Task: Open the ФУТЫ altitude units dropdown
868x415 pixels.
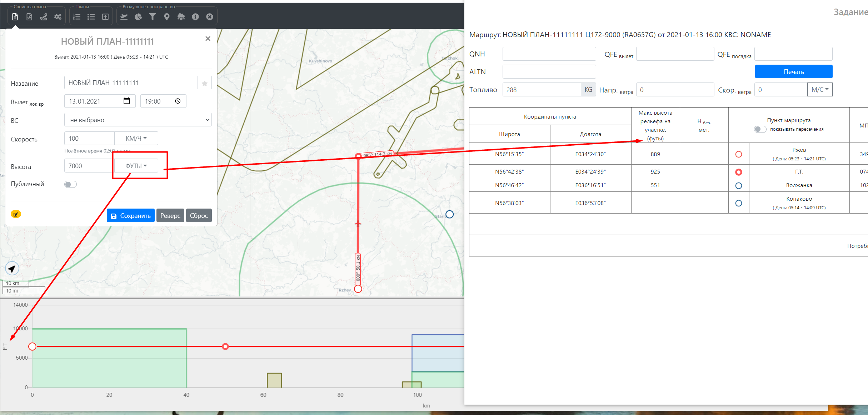Action: pyautogui.click(x=136, y=166)
